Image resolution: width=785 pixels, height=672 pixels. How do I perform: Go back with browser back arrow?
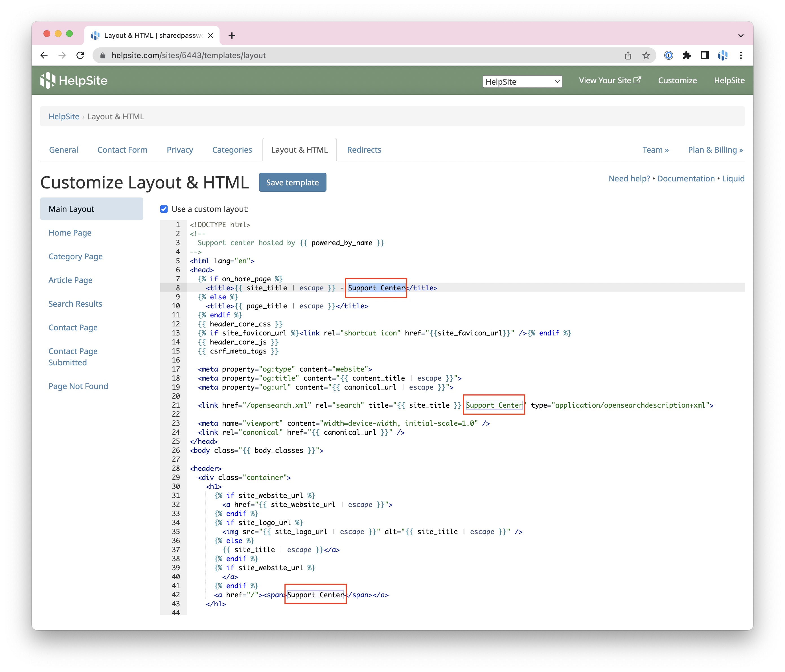tap(44, 55)
